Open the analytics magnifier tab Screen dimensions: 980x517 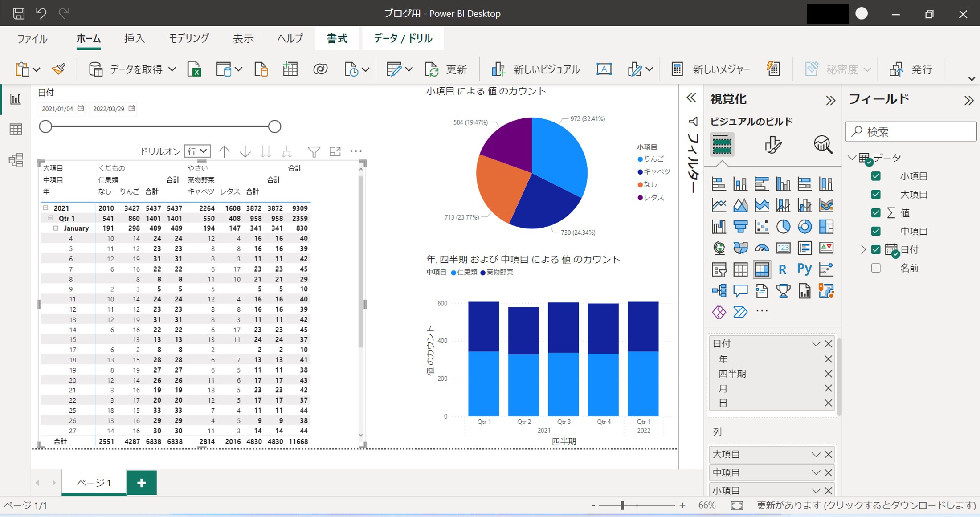(x=822, y=145)
